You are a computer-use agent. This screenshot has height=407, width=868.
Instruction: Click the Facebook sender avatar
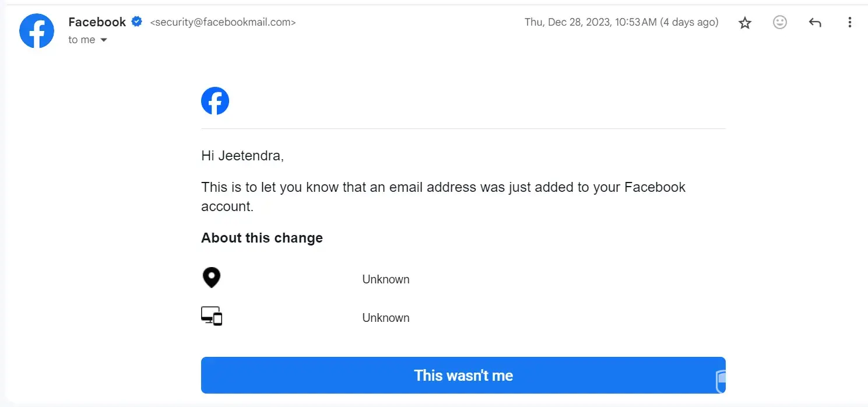[37, 30]
